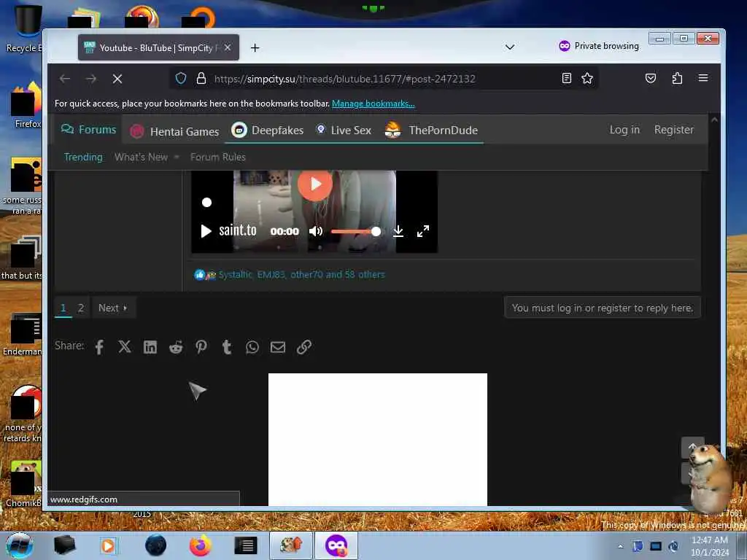Share thread on LinkedIn
Image resolution: width=747 pixels, height=560 pixels.
150,347
